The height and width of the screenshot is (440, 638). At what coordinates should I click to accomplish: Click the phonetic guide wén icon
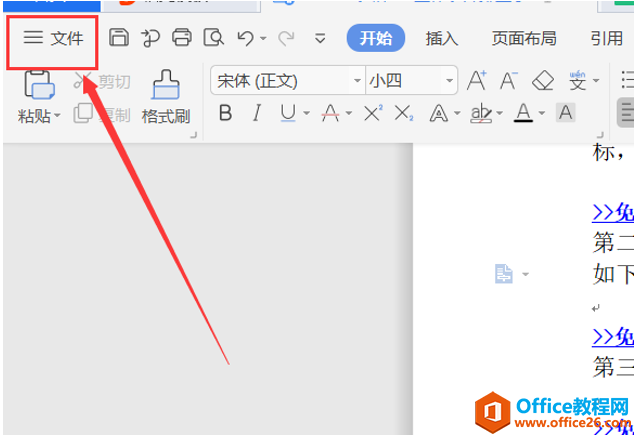tap(578, 81)
